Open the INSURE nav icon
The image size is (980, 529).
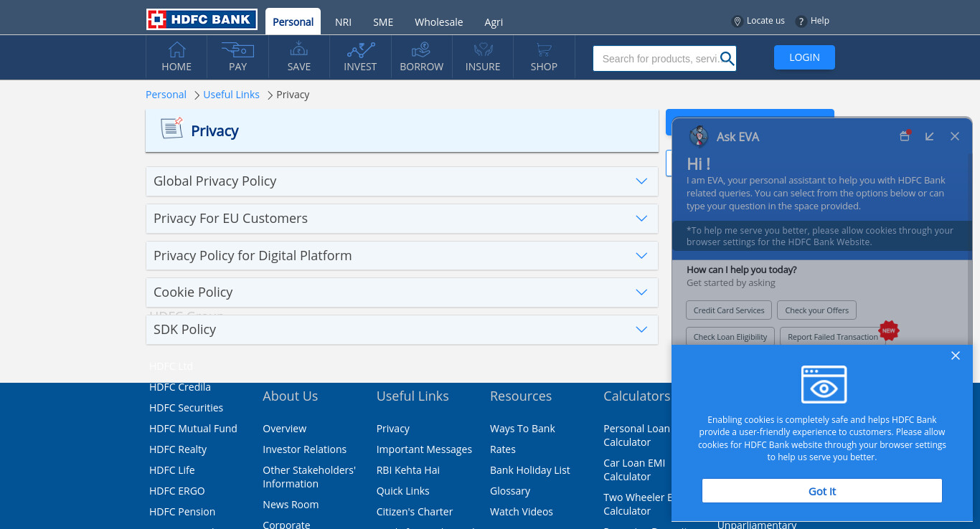(x=483, y=49)
